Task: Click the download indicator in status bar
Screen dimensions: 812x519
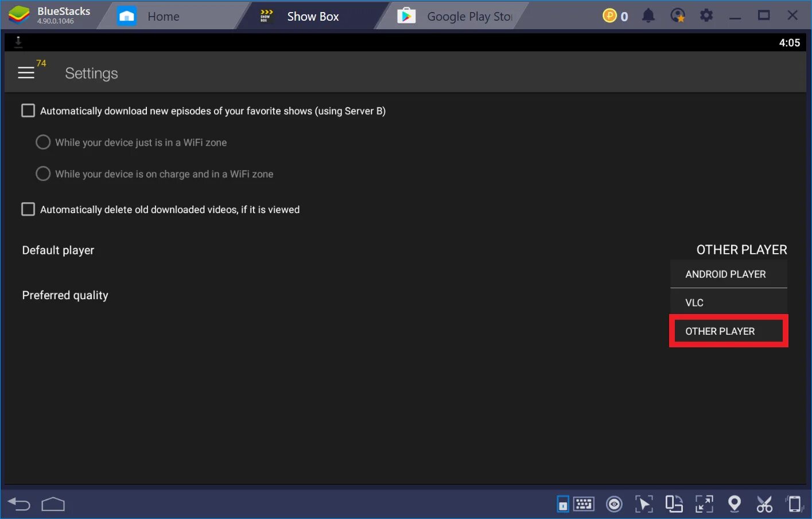Action: click(18, 42)
